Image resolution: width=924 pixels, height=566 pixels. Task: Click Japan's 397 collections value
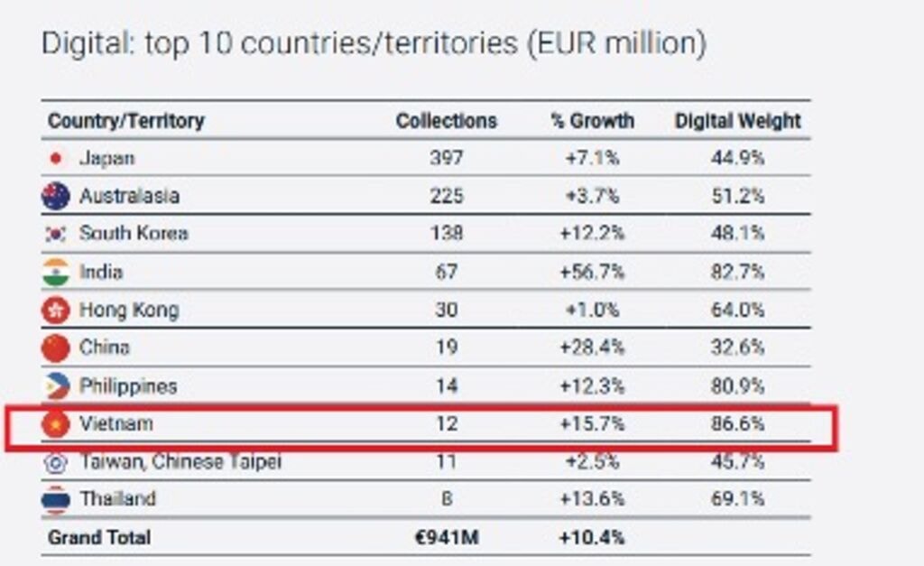point(446,158)
